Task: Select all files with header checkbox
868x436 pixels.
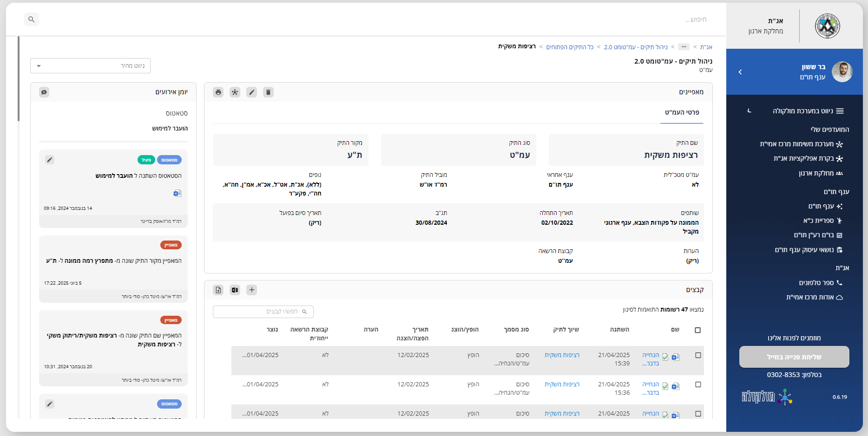Action: [697, 330]
